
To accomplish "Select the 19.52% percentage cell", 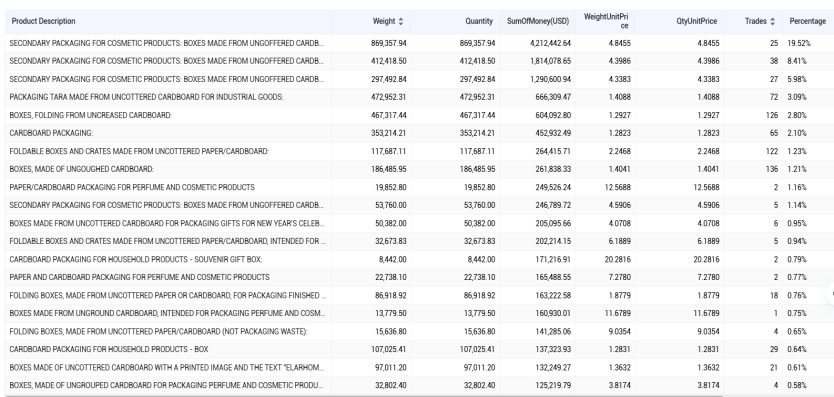I will click(797, 43).
